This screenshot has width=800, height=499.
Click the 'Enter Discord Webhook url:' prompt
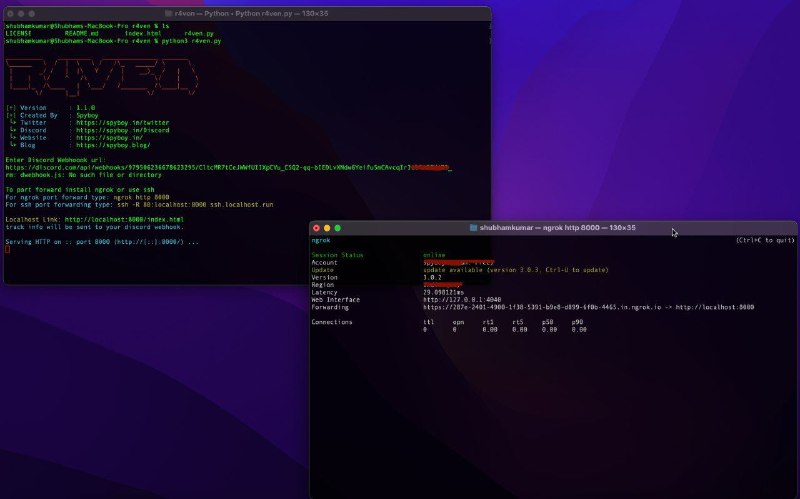click(x=55, y=160)
